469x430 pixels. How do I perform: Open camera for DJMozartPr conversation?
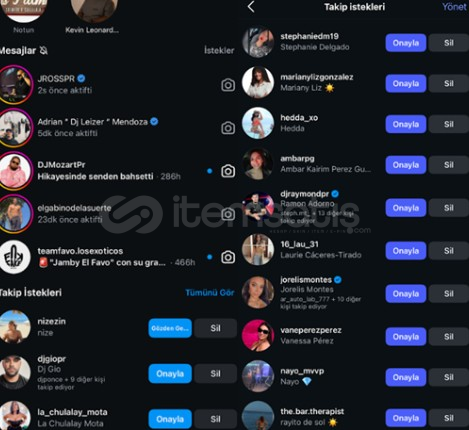click(228, 171)
